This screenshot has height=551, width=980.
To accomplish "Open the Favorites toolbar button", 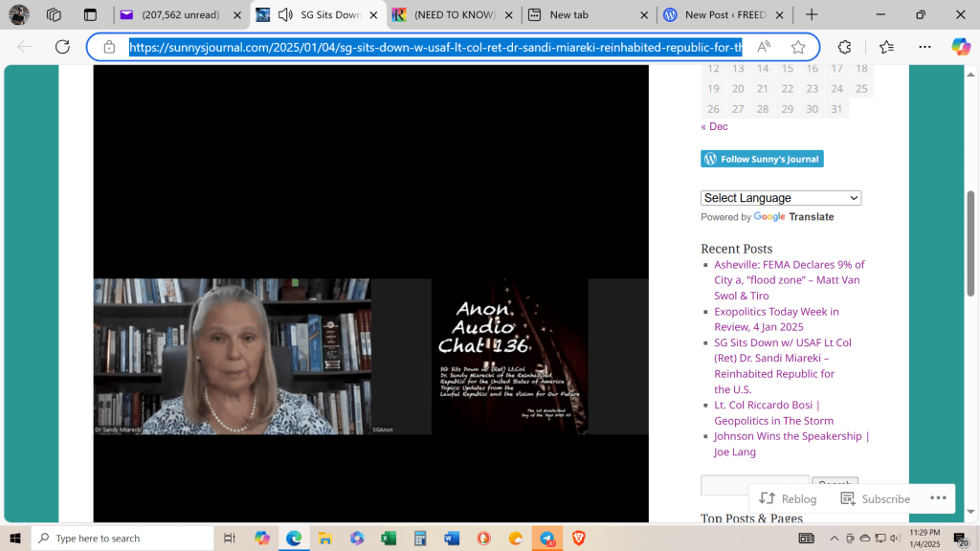I will tap(886, 47).
